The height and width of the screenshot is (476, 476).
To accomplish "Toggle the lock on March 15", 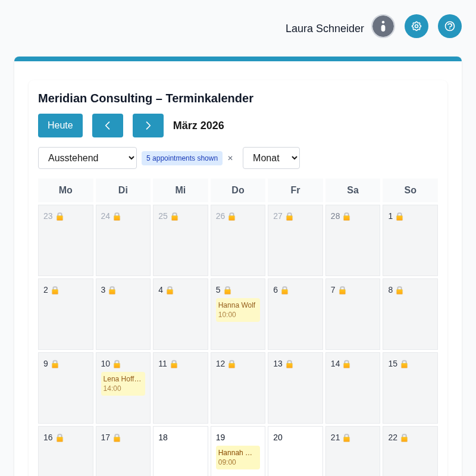I will point(403,364).
